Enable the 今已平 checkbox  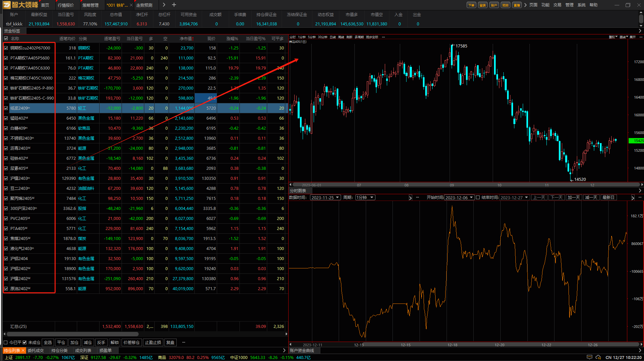pyautogui.click(x=5, y=342)
